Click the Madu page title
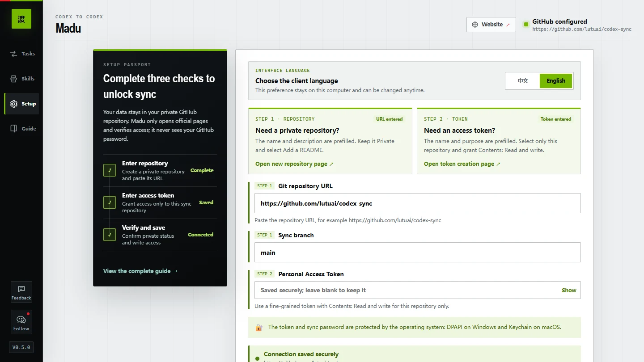The width and height of the screenshot is (644, 362). (x=68, y=28)
